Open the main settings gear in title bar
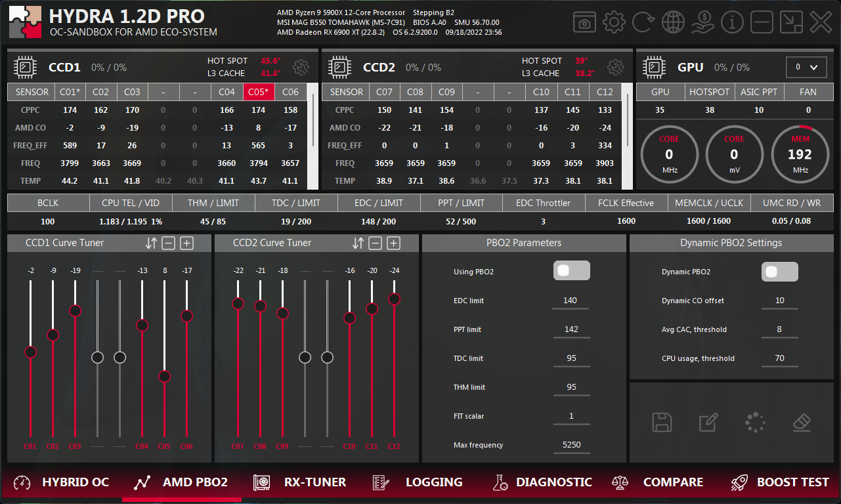The image size is (841, 504). coord(614,23)
